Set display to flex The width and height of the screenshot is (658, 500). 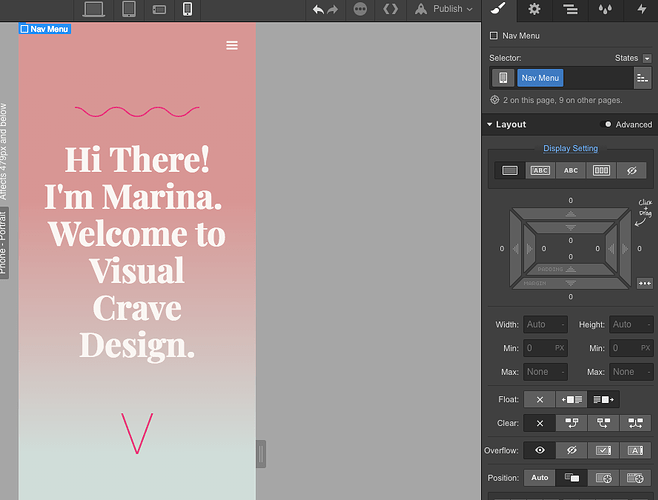[601, 170]
